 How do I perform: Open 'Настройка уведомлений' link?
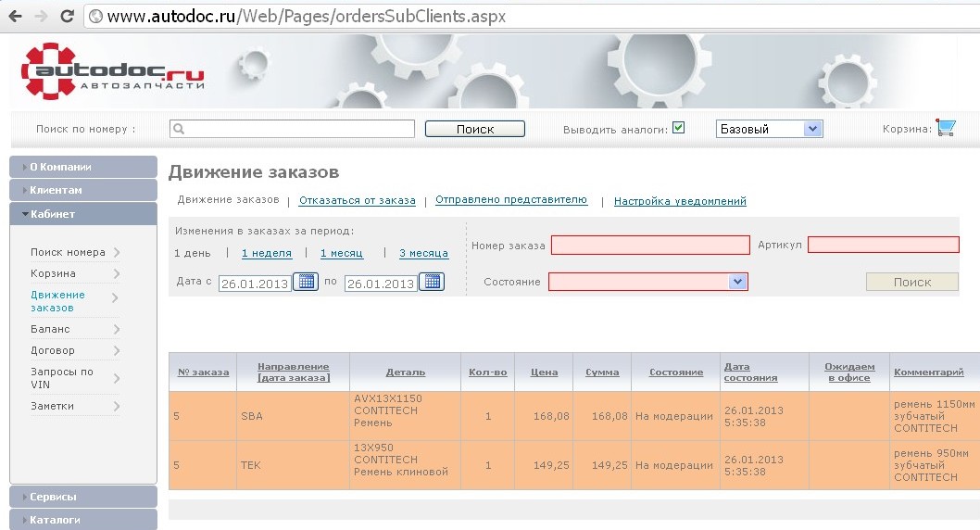click(x=680, y=201)
